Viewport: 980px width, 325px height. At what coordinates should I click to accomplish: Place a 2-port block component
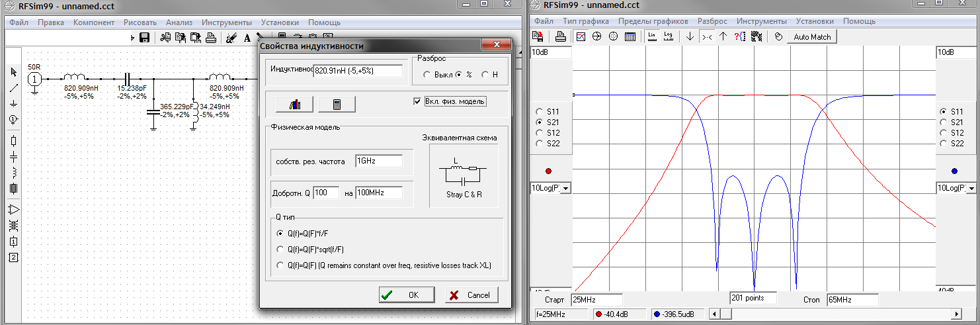[13, 257]
